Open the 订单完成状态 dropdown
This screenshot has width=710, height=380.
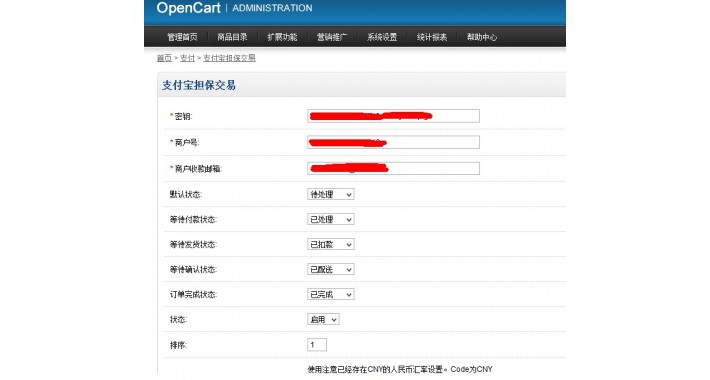331,294
